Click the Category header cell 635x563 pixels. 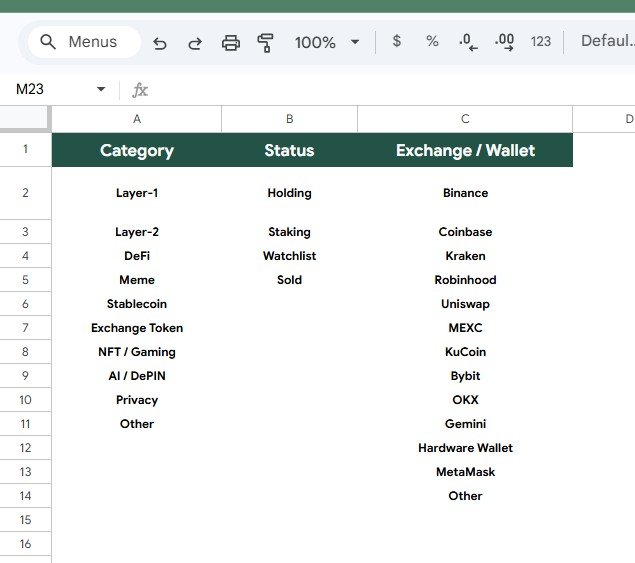tap(137, 150)
